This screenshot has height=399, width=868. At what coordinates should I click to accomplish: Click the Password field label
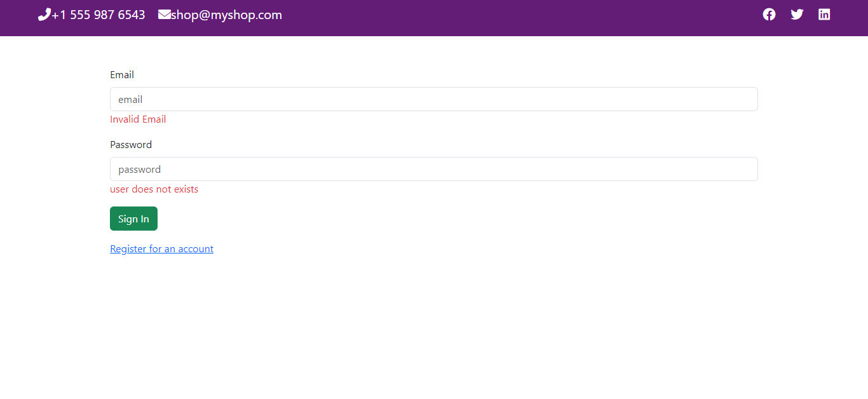click(x=131, y=144)
